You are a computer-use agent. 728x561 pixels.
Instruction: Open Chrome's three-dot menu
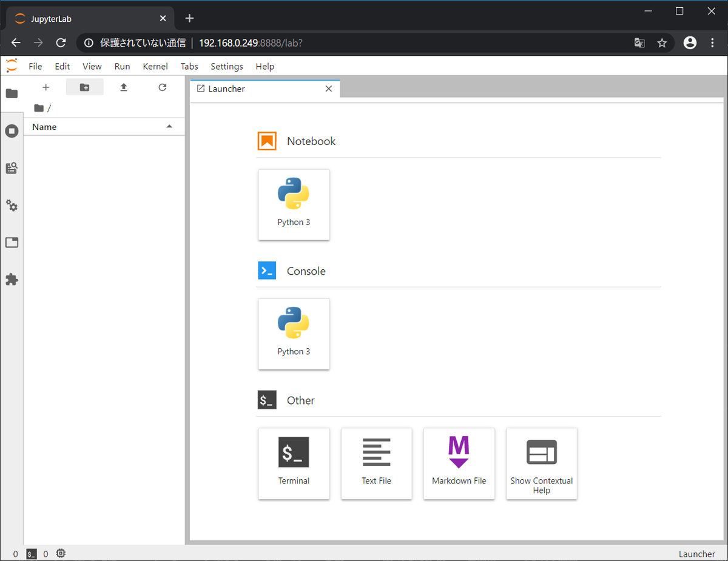712,43
